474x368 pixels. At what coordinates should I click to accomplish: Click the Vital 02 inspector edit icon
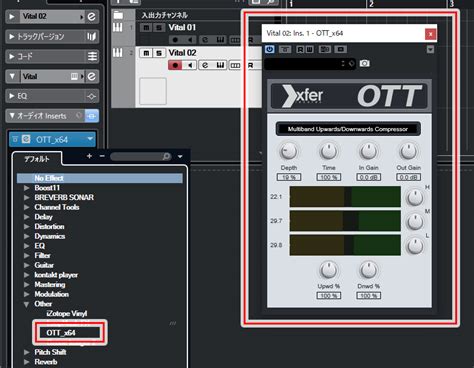91,16
